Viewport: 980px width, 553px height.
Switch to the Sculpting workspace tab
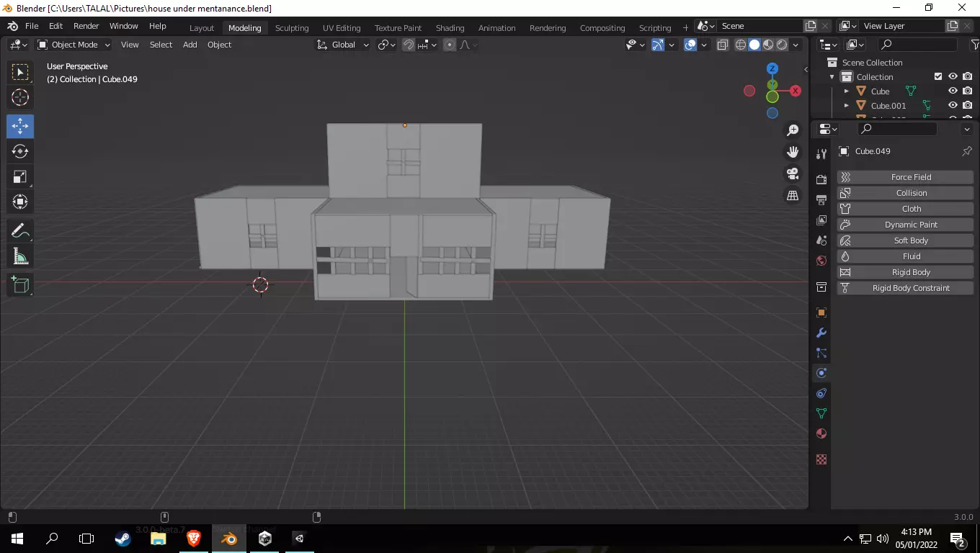pyautogui.click(x=292, y=28)
